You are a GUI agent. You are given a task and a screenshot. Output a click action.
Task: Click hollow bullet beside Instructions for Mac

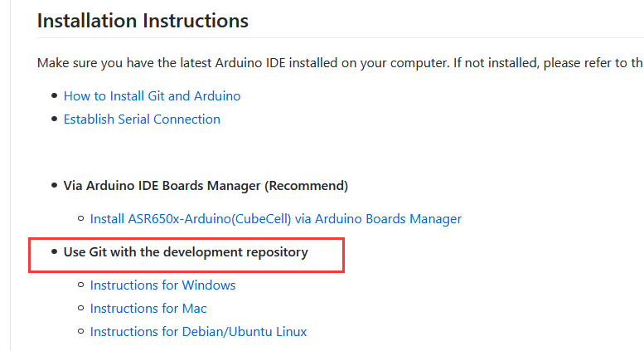(81, 308)
